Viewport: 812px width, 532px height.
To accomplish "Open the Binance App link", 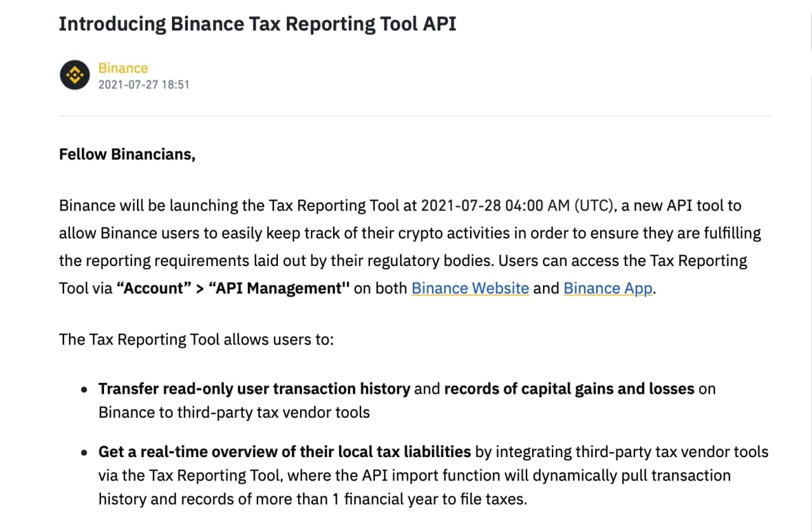I will tap(608, 288).
